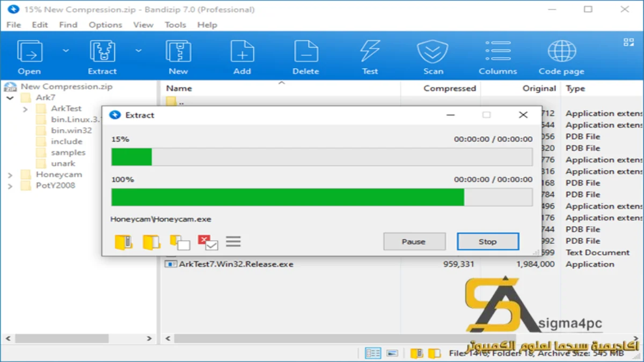Click the Code page globe icon

pyautogui.click(x=562, y=52)
